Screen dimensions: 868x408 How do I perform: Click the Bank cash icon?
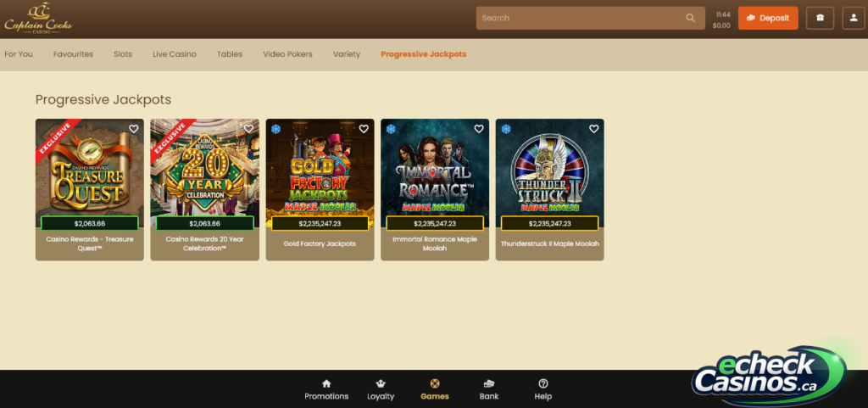click(489, 383)
